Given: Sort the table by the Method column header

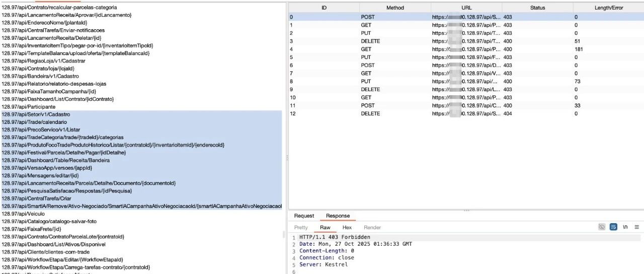Looking at the screenshot, I should click(x=395, y=8).
